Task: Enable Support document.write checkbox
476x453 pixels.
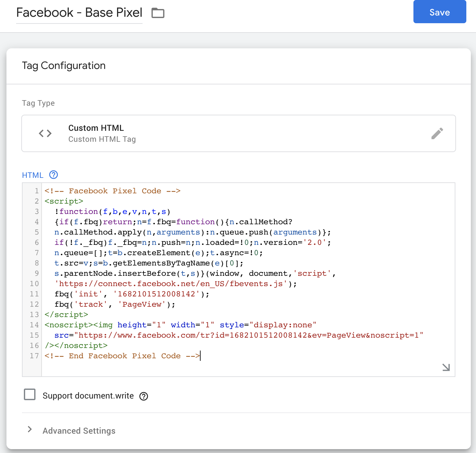Action: (30, 394)
